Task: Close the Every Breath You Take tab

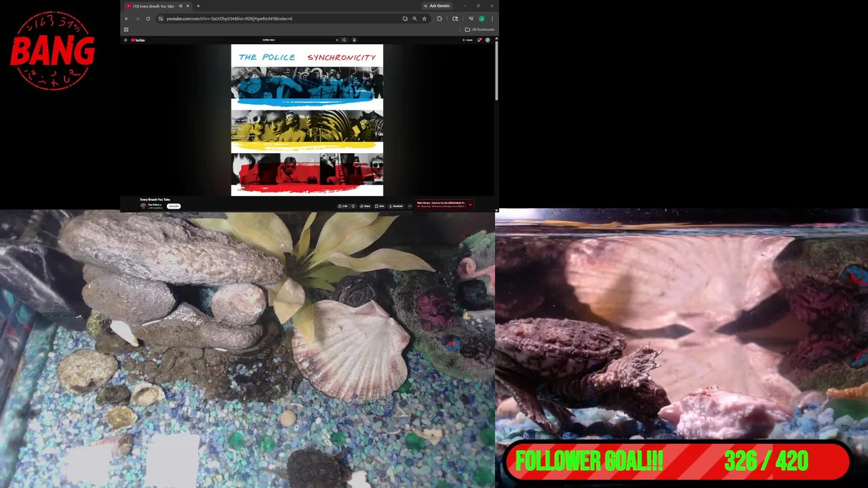Action: 188,6
